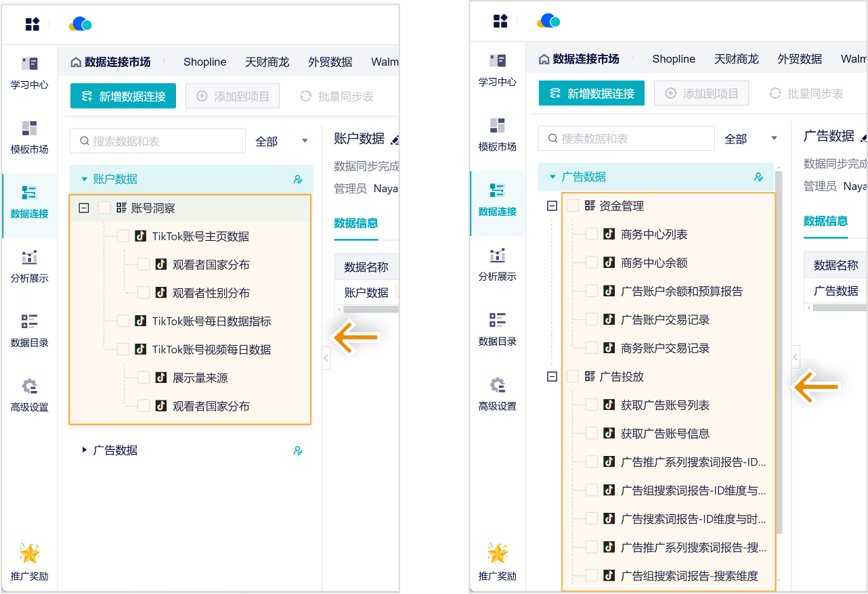Open 模板市场 in the right window sidebar
This screenshot has width=868, height=594.
(497, 135)
